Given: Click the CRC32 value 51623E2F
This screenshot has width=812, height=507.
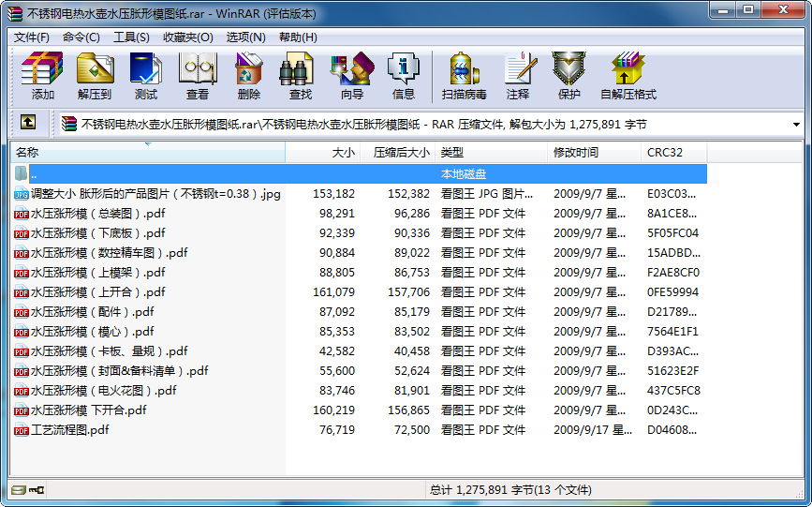Looking at the screenshot, I should click(673, 371).
